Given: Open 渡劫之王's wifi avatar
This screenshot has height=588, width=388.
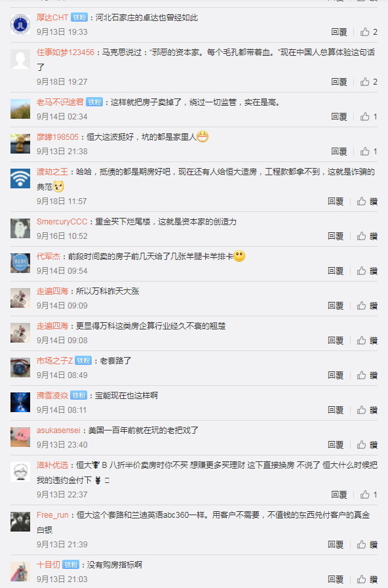Looking at the screenshot, I should (x=20, y=179).
